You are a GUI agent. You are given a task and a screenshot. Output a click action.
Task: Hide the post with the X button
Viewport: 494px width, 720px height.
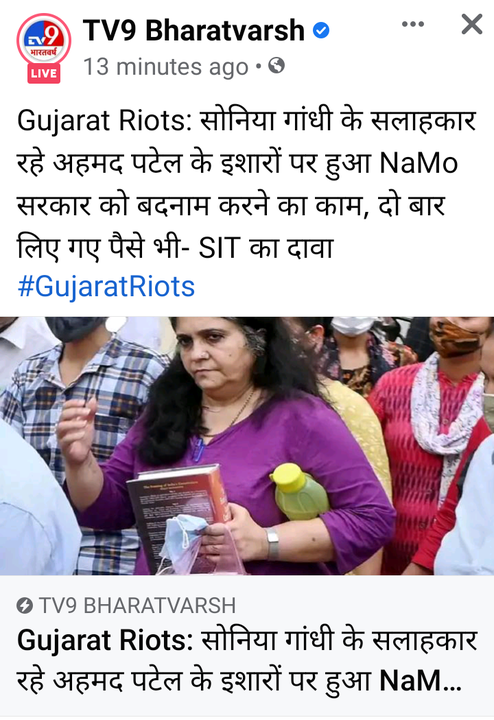point(472,24)
